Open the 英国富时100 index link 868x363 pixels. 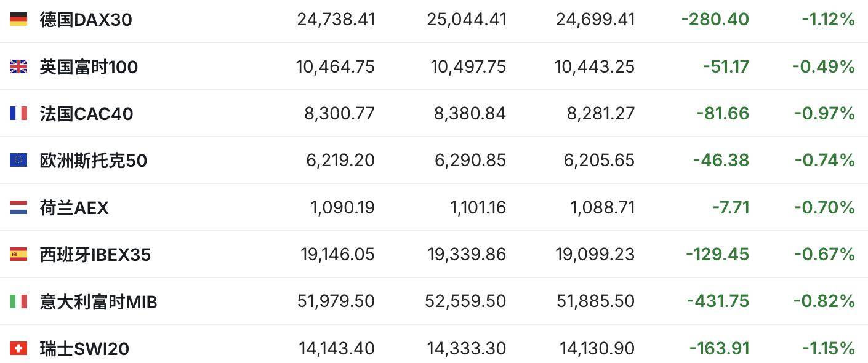point(89,66)
